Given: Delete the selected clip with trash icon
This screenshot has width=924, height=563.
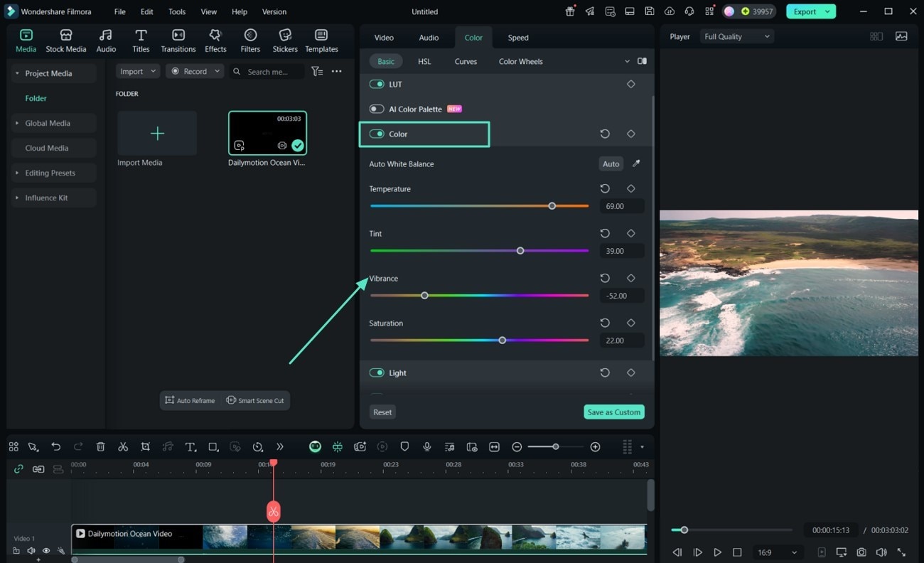Looking at the screenshot, I should (x=101, y=446).
